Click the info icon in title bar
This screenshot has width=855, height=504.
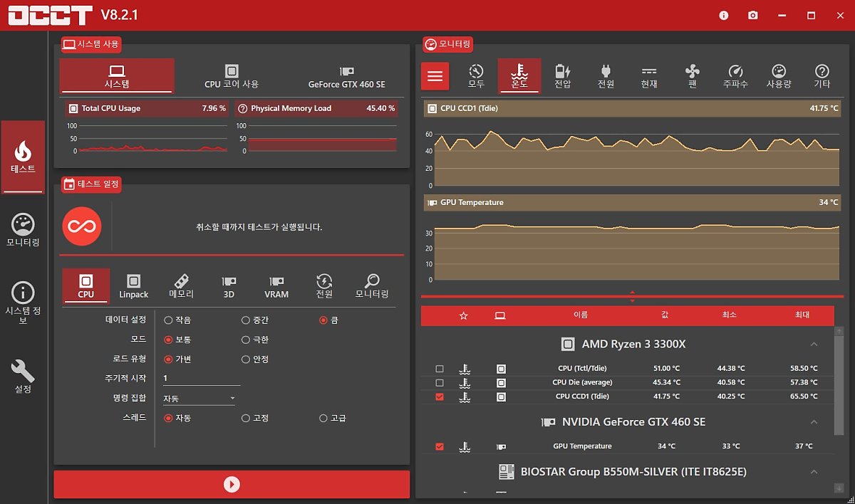[x=724, y=15]
